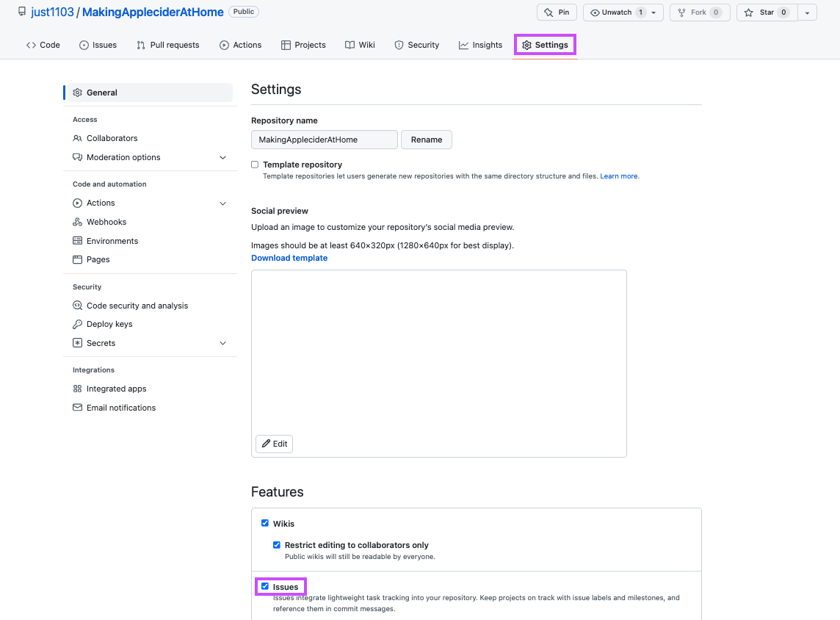Uncheck the Issues feature checkbox

pyautogui.click(x=264, y=586)
